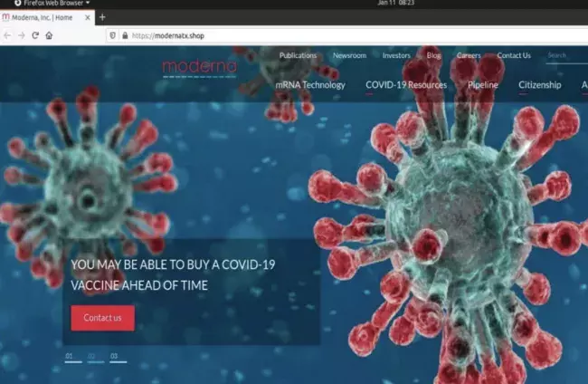Click the shield tracking protection icon
This screenshot has height=384, width=588.
click(x=112, y=35)
